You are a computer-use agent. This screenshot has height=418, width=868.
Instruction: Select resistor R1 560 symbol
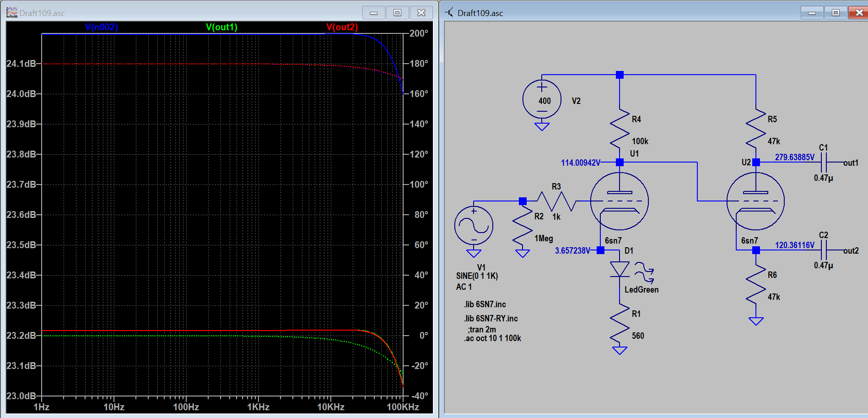pos(620,324)
